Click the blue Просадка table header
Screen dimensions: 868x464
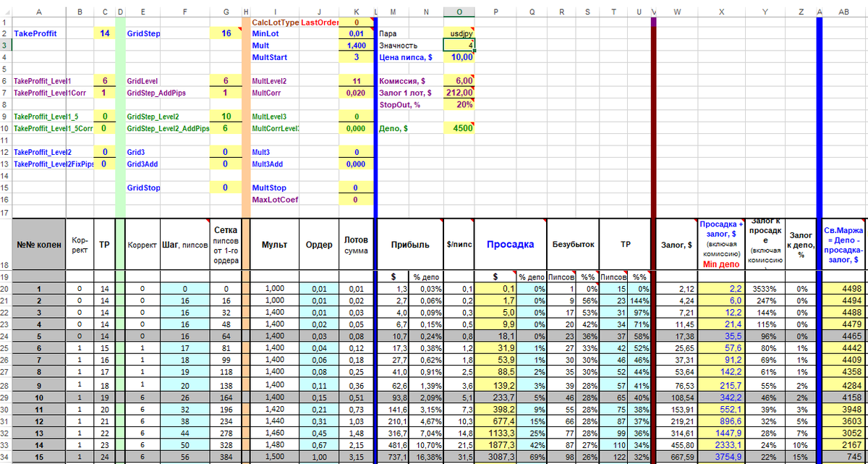coord(510,244)
